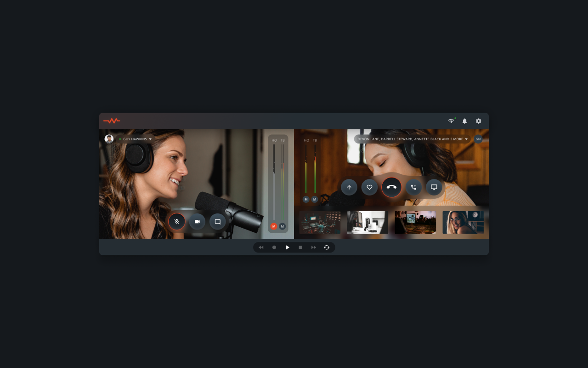Click the heart favorite icon
Image resolution: width=588 pixels, height=368 pixels.
click(x=369, y=187)
